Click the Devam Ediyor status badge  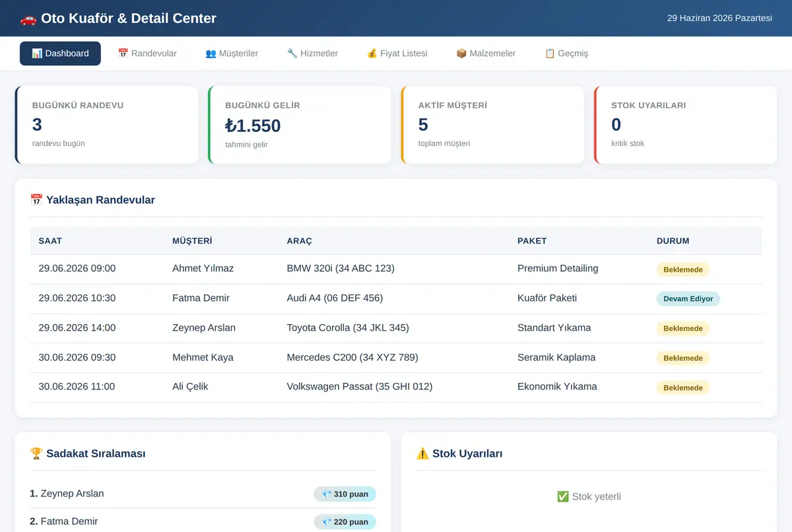(688, 299)
